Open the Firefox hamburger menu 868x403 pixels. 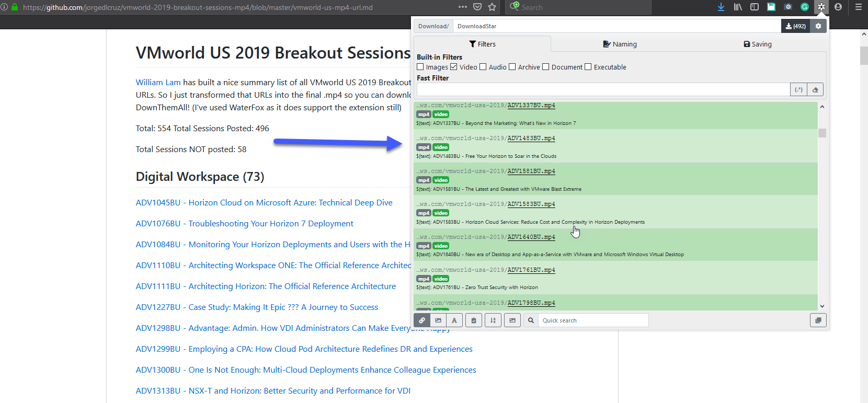tap(858, 7)
